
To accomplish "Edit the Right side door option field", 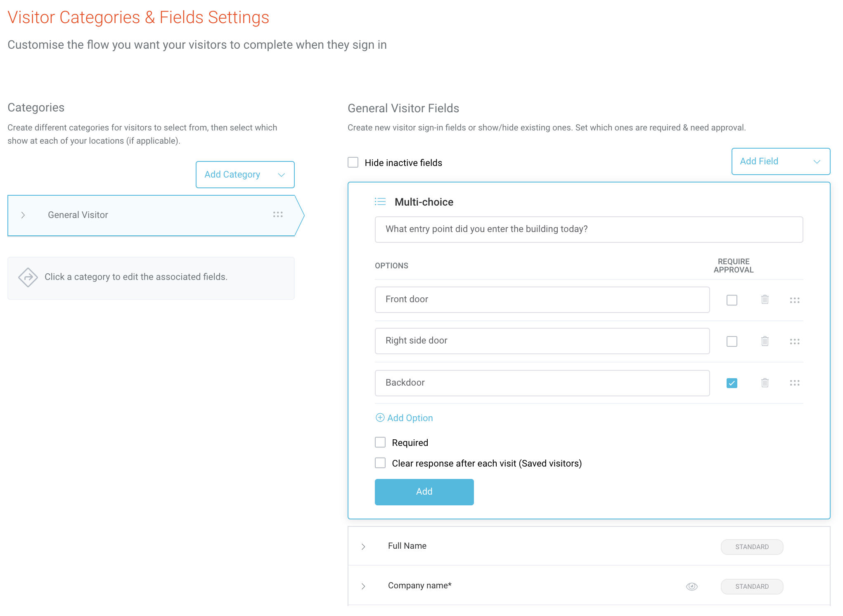I will pos(542,341).
